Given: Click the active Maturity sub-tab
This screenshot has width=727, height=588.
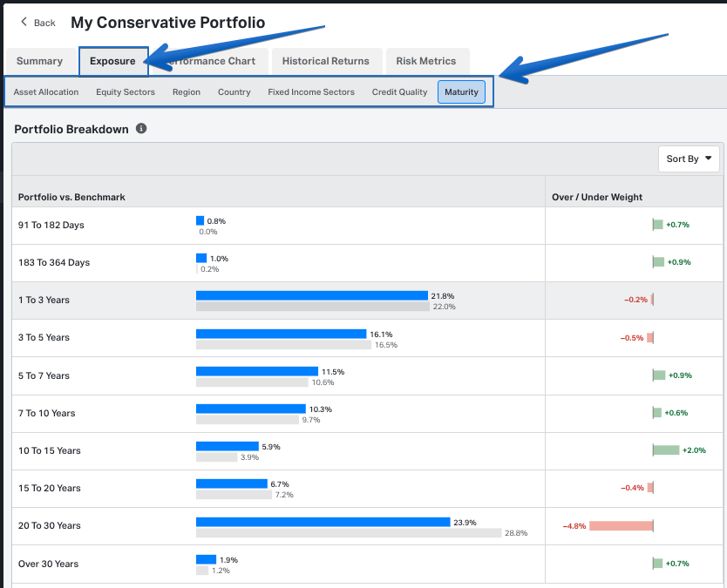Looking at the screenshot, I should 461,92.
